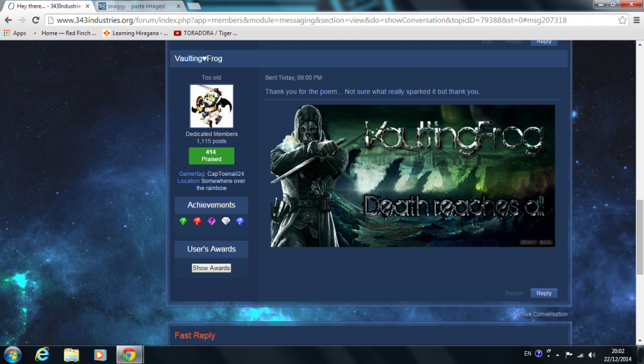This screenshot has width=644, height=364.
Task: Click the VaultingFrog user avatar image
Action: (x=211, y=106)
